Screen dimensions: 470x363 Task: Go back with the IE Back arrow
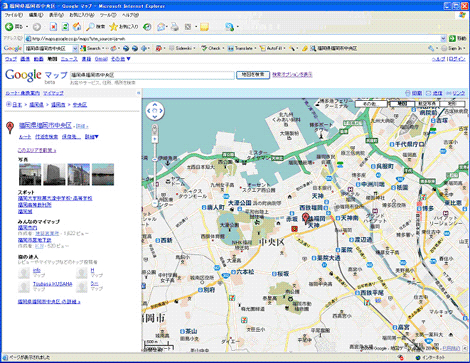(x=9, y=27)
